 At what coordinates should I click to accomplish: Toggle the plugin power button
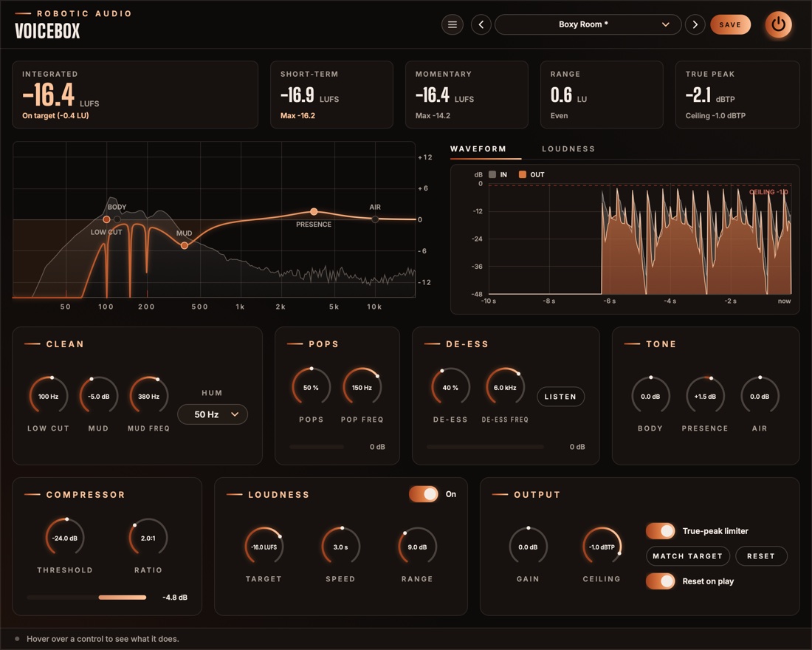(778, 24)
